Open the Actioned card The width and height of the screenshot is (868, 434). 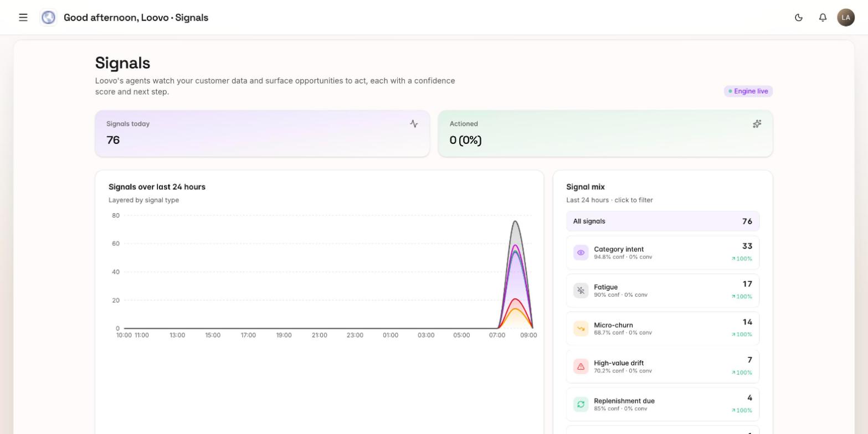pyautogui.click(x=605, y=133)
